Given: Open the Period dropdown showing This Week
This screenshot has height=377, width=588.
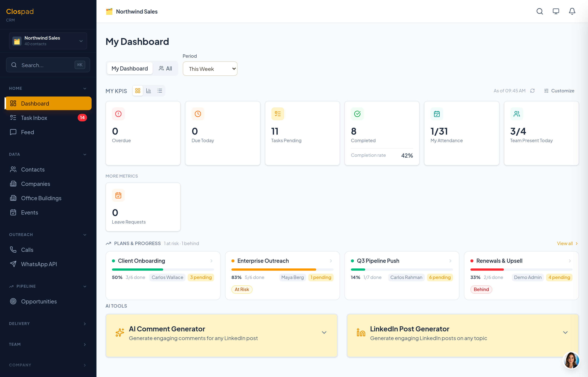Looking at the screenshot, I should (x=210, y=69).
